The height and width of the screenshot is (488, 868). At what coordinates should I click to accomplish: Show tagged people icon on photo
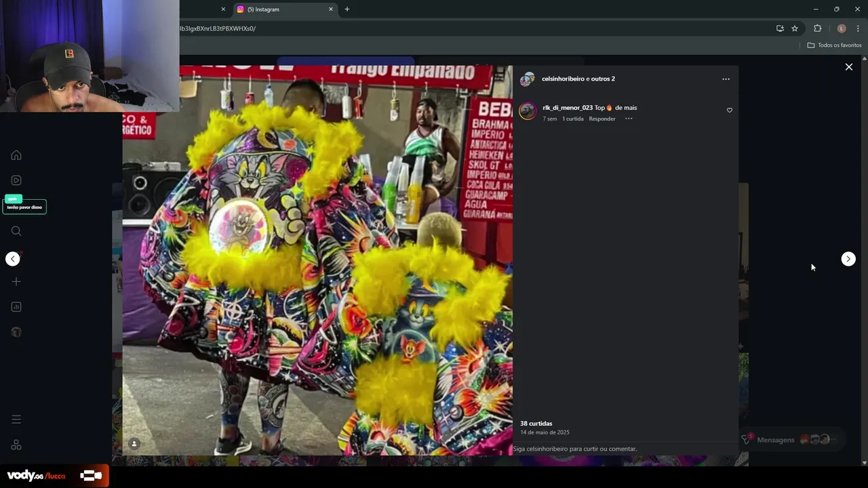(134, 444)
